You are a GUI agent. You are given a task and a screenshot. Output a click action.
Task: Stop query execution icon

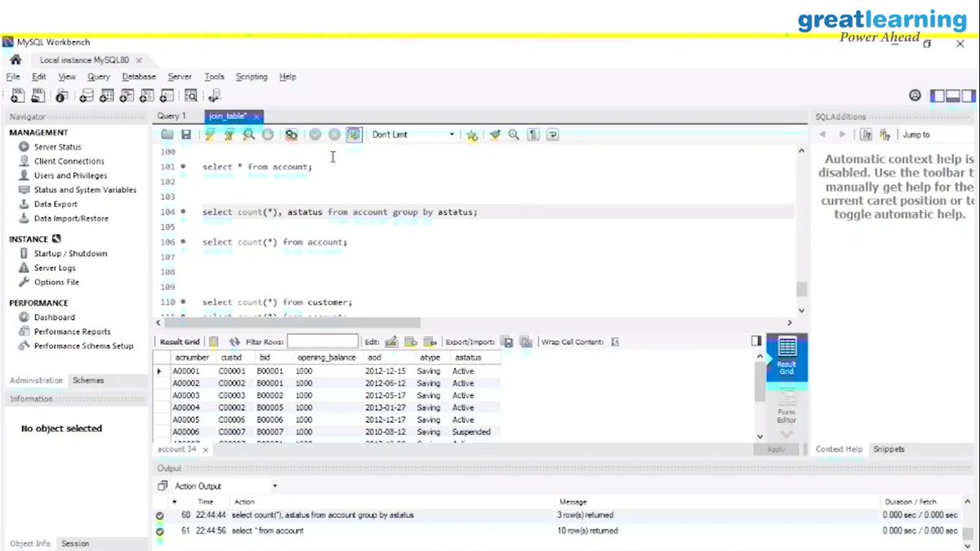pos(267,135)
